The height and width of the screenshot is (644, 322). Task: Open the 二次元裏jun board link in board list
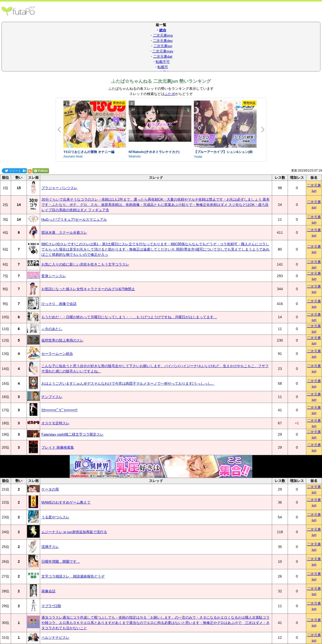163,46
